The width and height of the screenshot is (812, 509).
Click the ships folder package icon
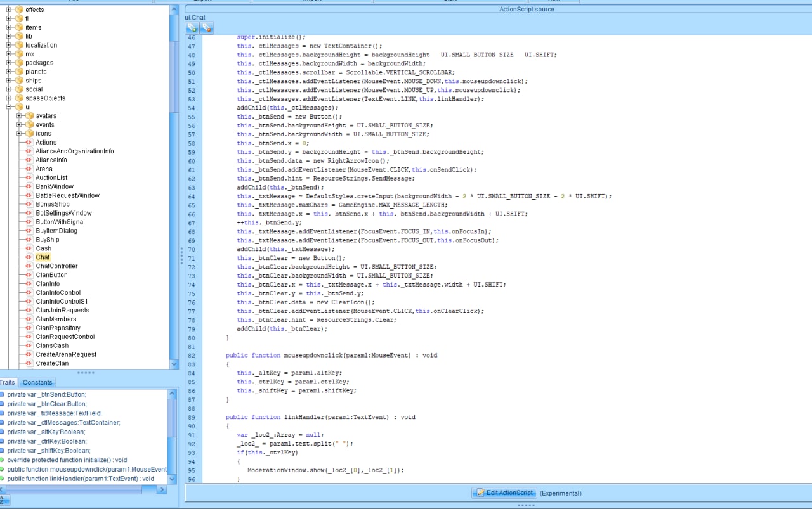click(19, 81)
